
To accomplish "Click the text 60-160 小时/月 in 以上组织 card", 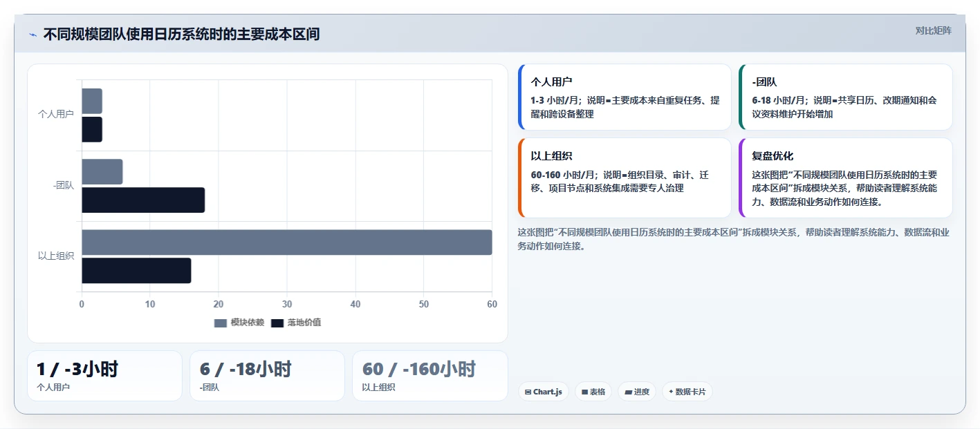I will (x=562, y=175).
